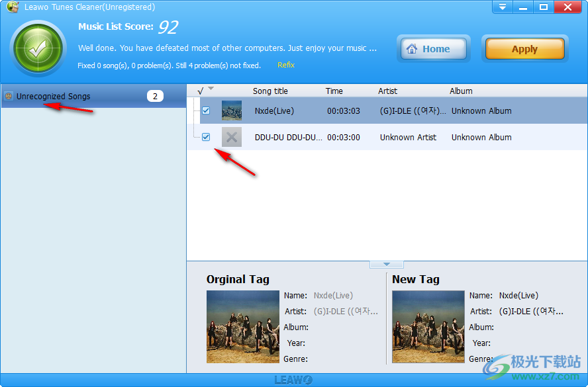Edit the New Tag Name field Nxde(Live)

(518, 296)
